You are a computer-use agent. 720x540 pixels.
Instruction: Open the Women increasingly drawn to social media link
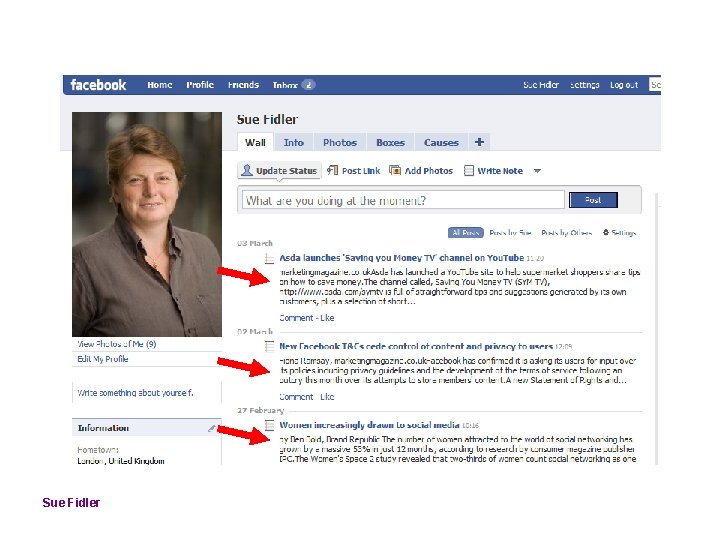click(369, 425)
